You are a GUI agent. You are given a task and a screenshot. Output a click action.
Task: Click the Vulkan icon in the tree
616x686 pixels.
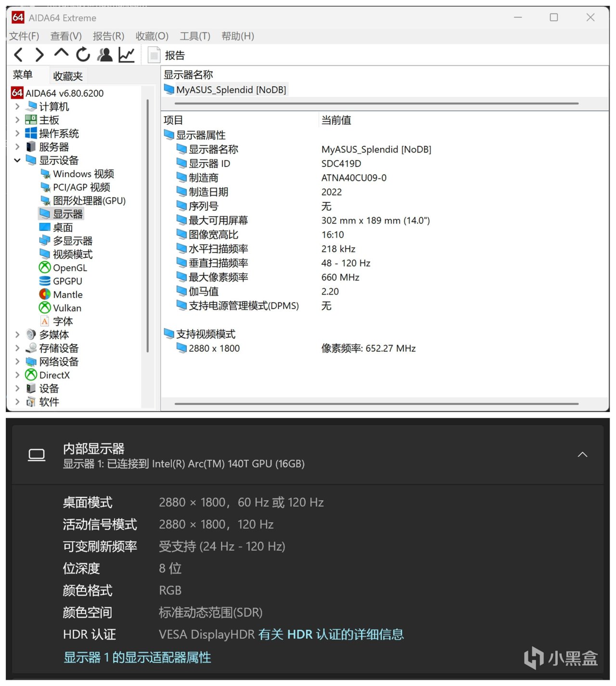click(45, 308)
